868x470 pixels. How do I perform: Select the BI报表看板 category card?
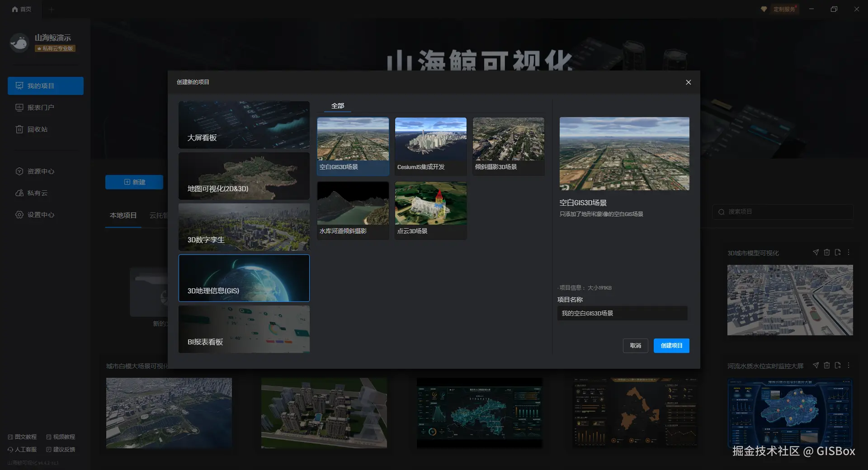244,329
